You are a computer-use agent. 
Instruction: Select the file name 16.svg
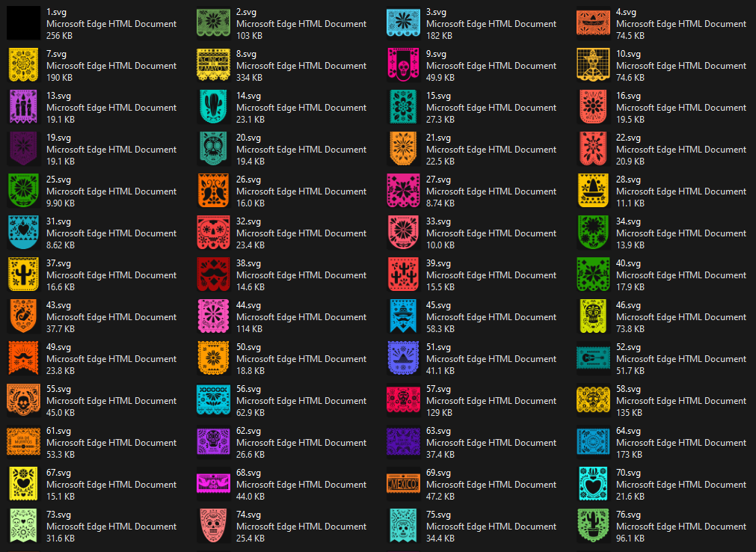pyautogui.click(x=628, y=96)
